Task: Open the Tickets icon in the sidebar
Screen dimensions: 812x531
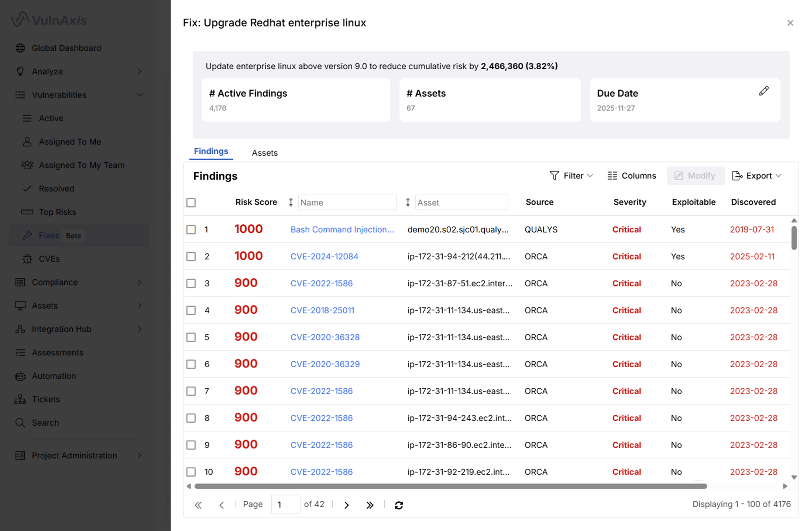Action: [x=20, y=399]
